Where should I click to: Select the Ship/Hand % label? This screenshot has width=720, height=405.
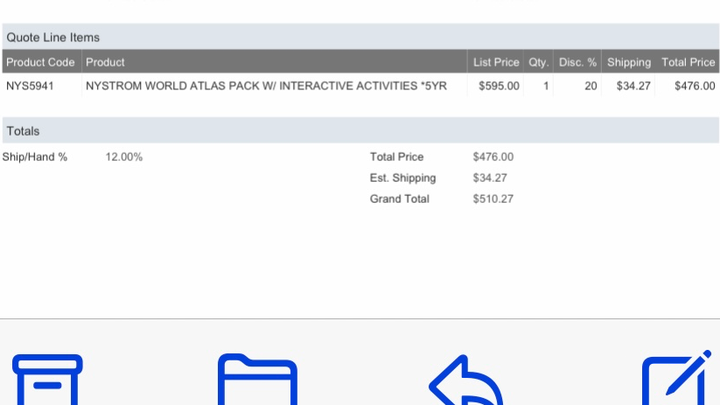[35, 157]
